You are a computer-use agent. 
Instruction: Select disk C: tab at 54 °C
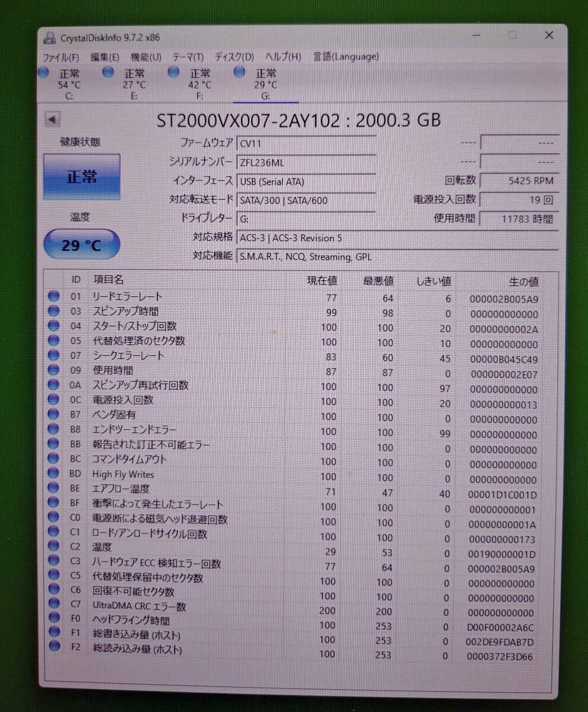[62, 84]
